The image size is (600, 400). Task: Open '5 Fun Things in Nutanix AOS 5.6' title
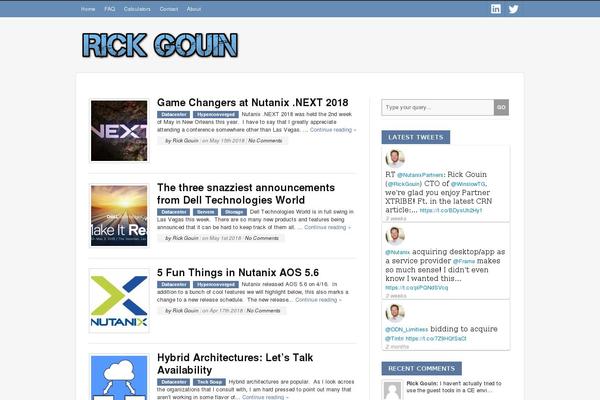click(238, 273)
